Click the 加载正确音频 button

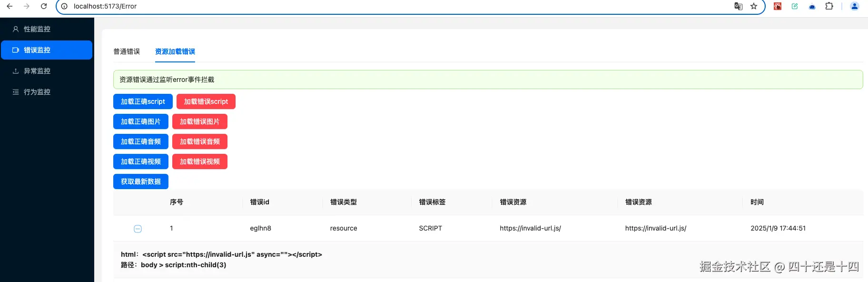(141, 141)
